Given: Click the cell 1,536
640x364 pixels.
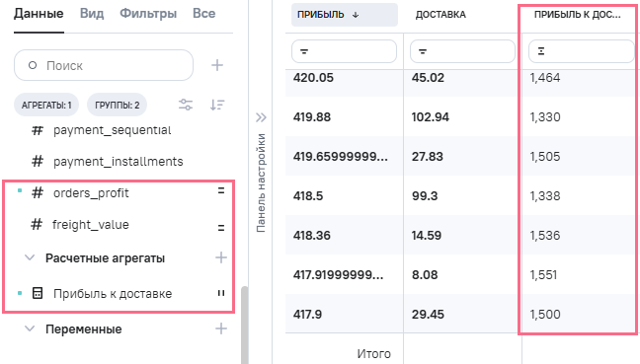Looking at the screenshot, I should [545, 235].
